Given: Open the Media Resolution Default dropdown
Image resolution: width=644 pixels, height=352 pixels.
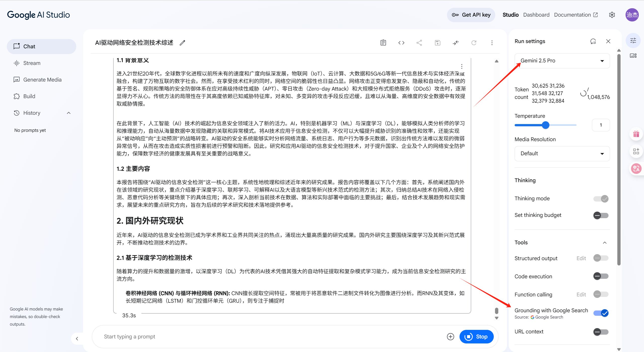Looking at the screenshot, I should (562, 153).
